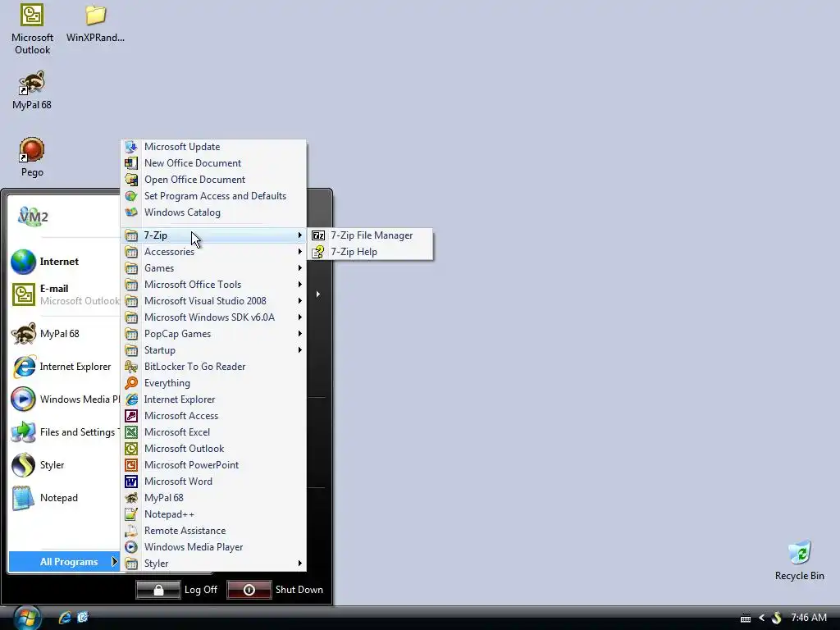The width and height of the screenshot is (840, 630).
Task: Click the second quick launch icon on taskbar
Action: click(83, 618)
